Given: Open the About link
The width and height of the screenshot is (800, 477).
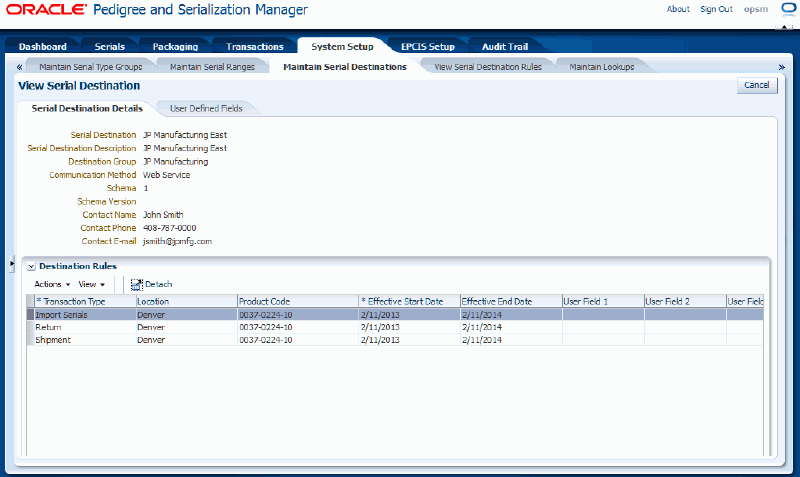Looking at the screenshot, I should [x=678, y=9].
